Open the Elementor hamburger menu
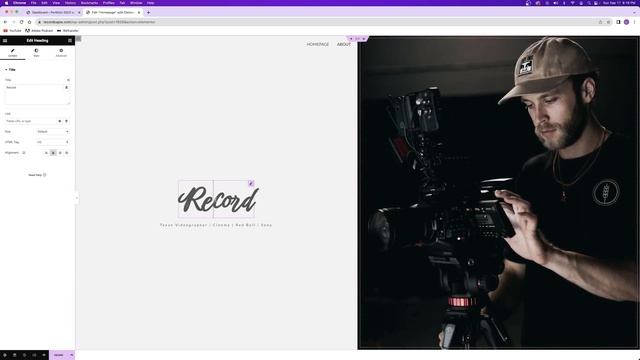Screen dimensions: 640x360 click(5, 40)
